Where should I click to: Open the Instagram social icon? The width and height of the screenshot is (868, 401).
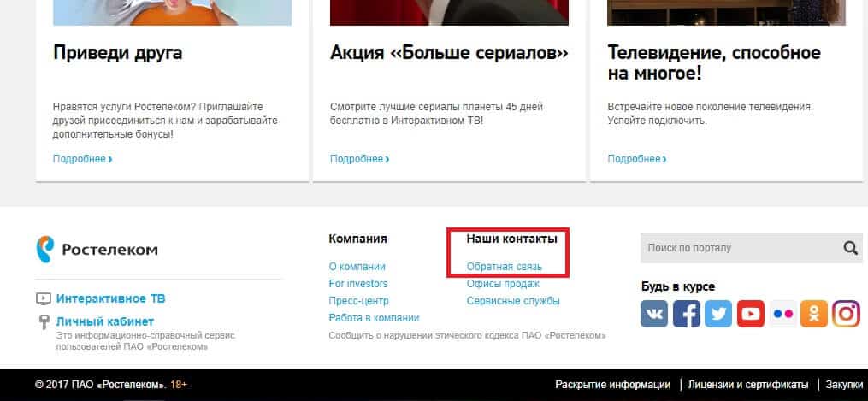(846, 314)
